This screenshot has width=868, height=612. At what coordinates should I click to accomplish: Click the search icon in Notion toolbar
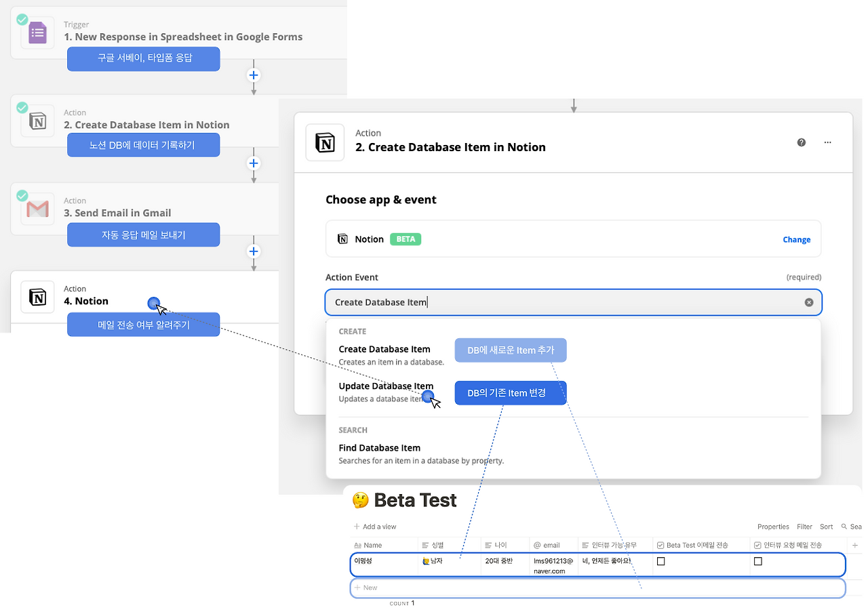click(x=844, y=527)
